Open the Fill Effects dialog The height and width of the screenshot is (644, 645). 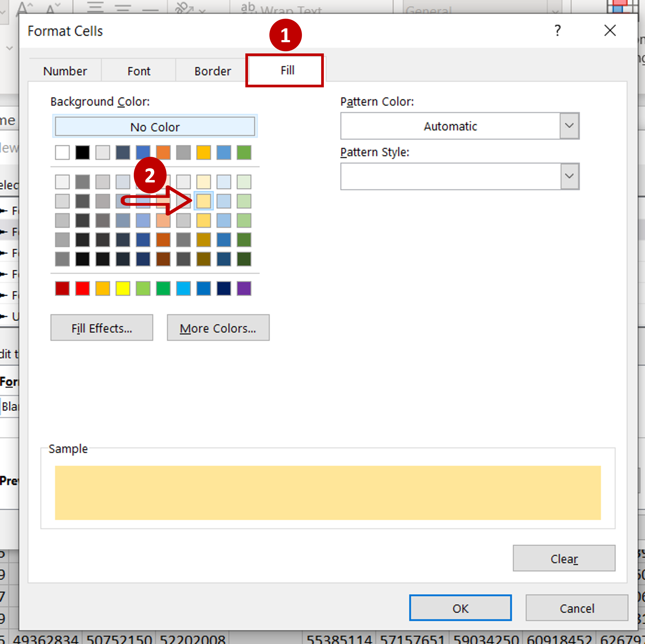click(x=102, y=328)
